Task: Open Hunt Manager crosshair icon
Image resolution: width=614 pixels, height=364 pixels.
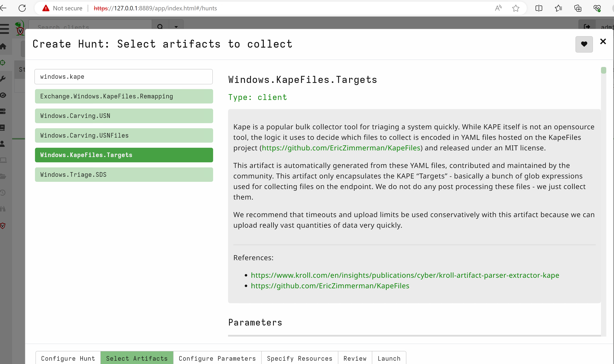Action: coord(3,63)
